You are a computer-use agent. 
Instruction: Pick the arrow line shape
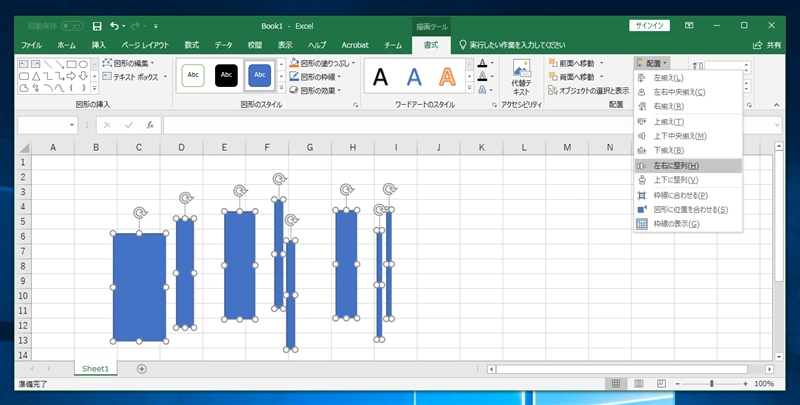click(60, 64)
